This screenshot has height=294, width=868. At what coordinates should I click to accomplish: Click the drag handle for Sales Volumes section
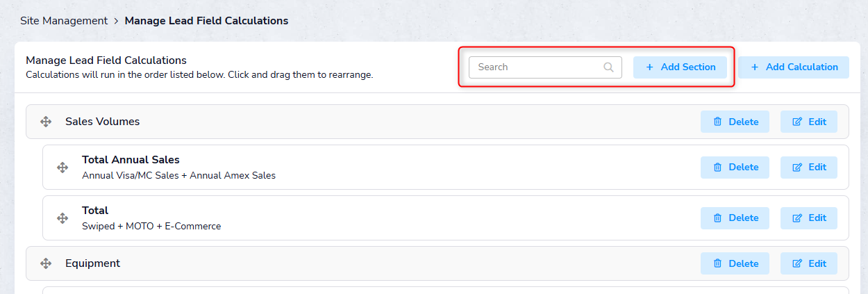pos(46,122)
